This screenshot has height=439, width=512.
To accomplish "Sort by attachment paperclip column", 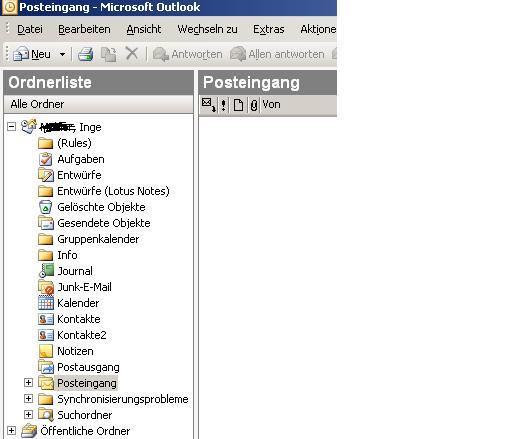I will pos(254,105).
